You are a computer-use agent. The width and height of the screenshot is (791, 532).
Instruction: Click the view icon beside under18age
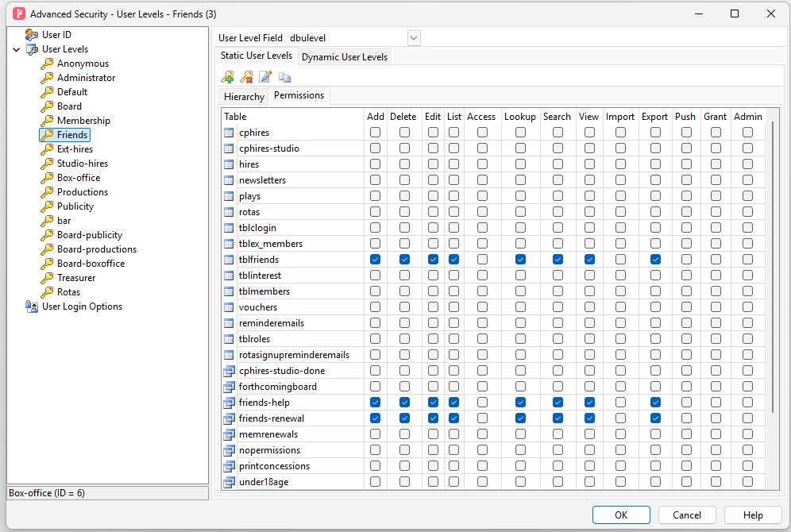coord(229,482)
